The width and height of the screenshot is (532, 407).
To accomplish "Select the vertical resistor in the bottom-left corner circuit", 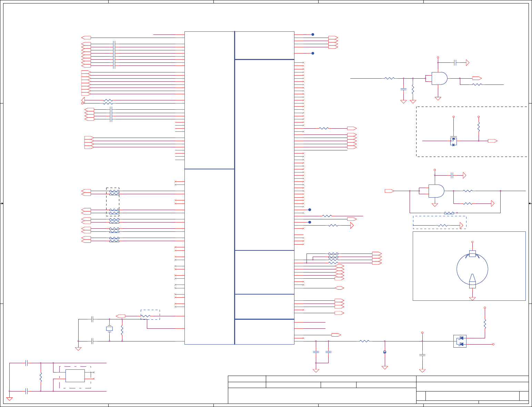I will point(41,377).
